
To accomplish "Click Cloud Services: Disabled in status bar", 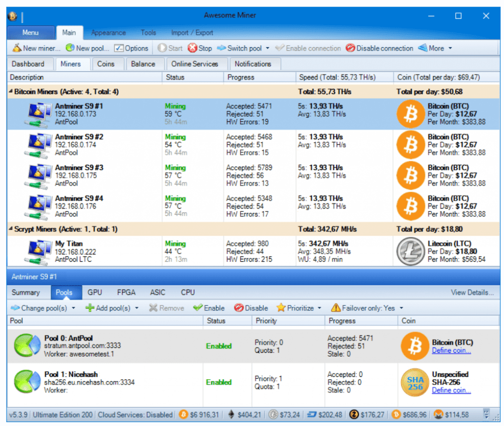I will coord(135,415).
